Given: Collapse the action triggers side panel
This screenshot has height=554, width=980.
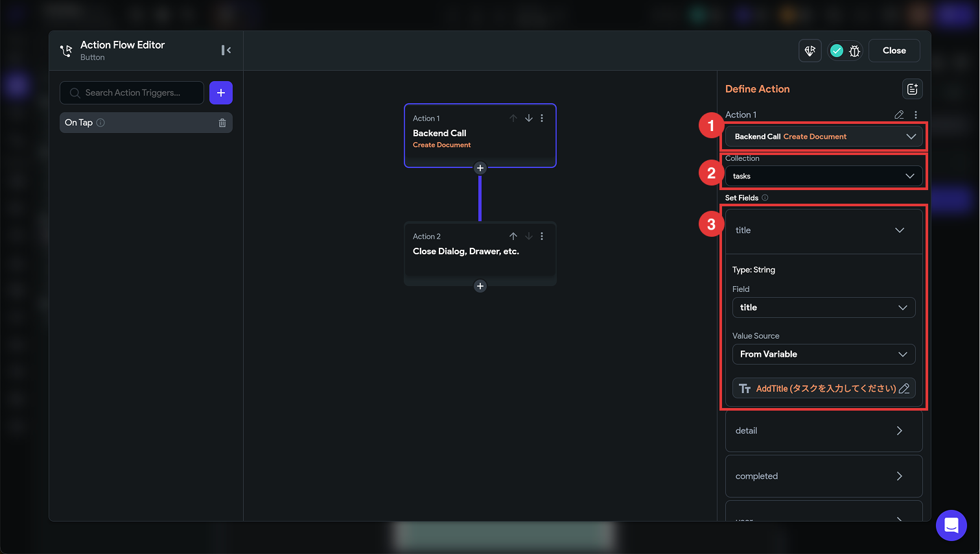Looking at the screenshot, I should pos(226,50).
